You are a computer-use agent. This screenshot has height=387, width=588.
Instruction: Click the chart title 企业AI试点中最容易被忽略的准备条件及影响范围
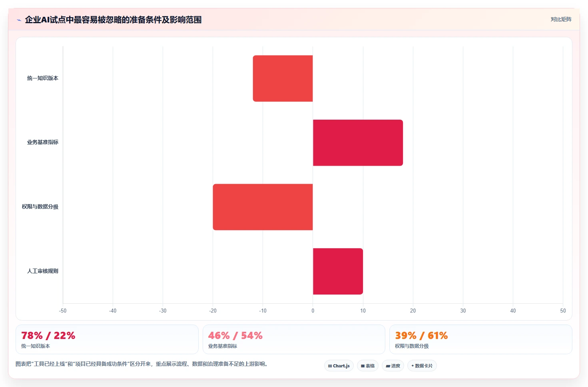[113, 20]
